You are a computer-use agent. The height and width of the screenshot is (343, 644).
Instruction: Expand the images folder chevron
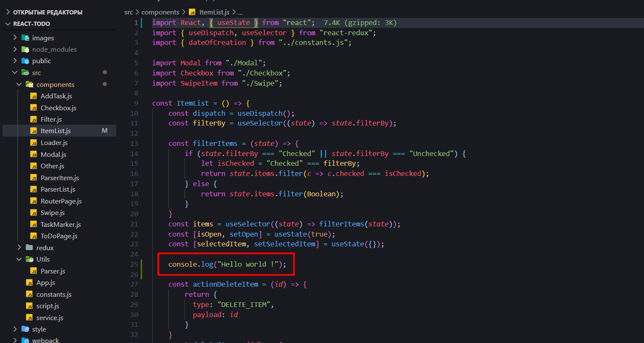[15, 38]
